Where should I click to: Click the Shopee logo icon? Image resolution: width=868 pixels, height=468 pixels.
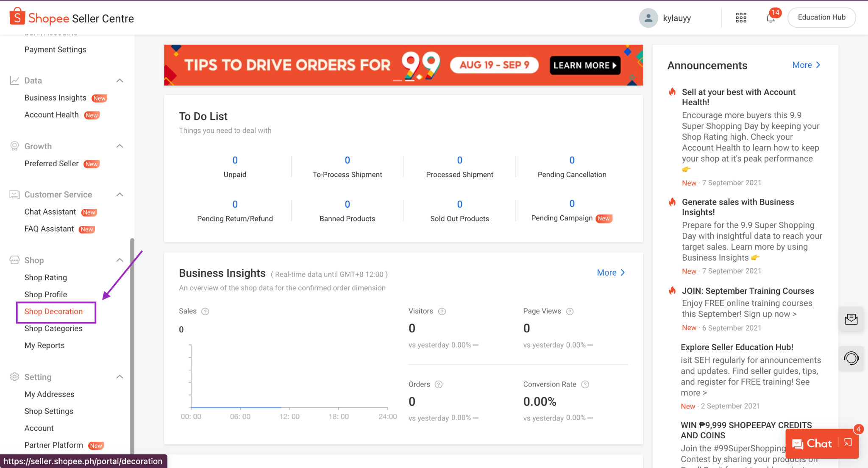tap(17, 17)
